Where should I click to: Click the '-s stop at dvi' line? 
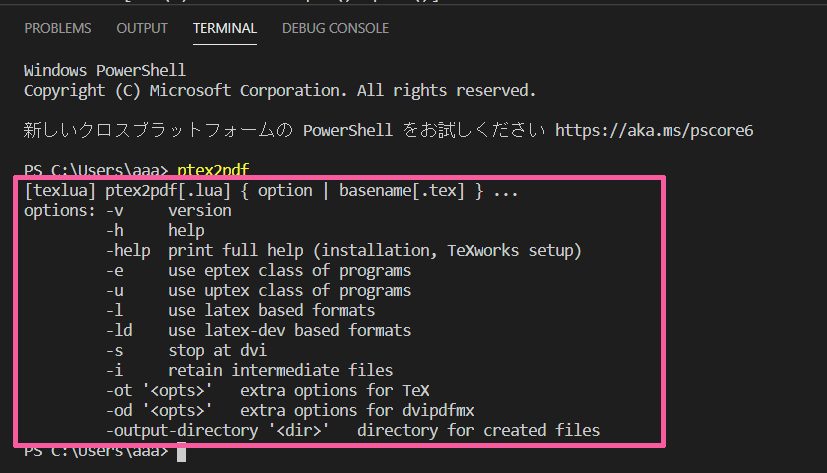pos(186,351)
